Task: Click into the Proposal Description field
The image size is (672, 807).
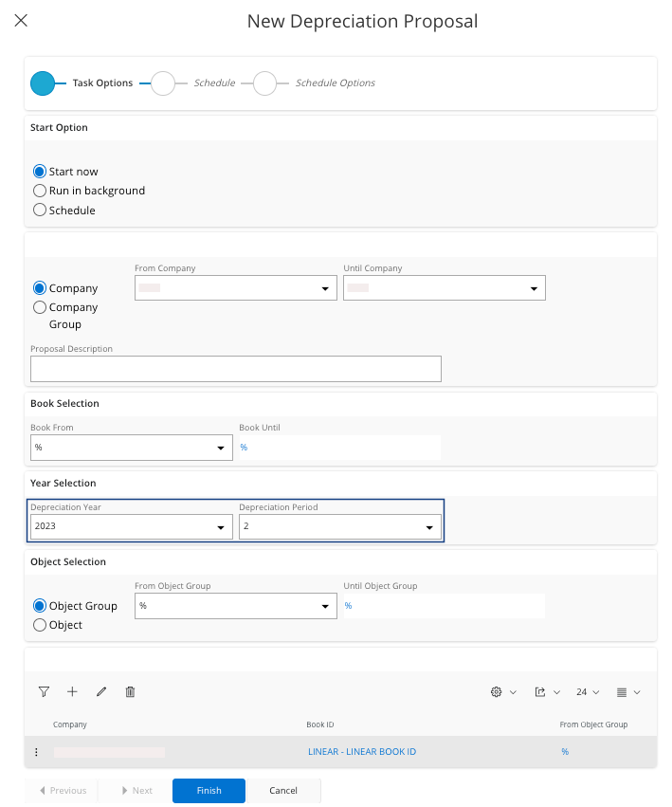Action: [x=236, y=369]
